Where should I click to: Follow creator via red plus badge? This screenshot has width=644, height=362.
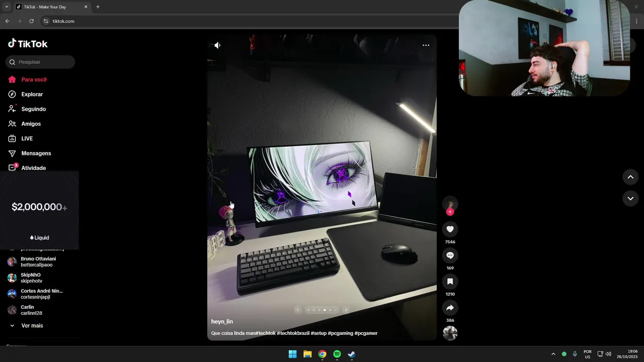pos(450,212)
